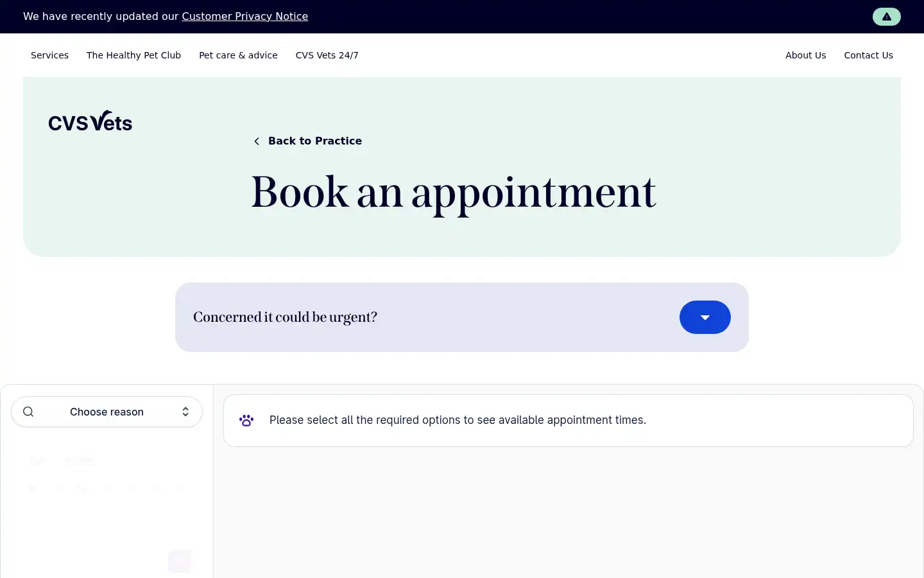Open the Customer Privacy Notice link

(244, 17)
